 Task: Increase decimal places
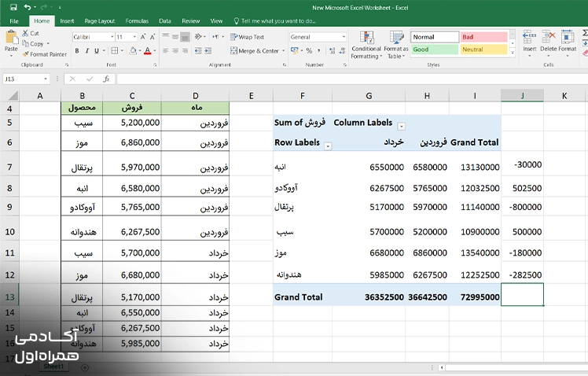tap(332, 50)
